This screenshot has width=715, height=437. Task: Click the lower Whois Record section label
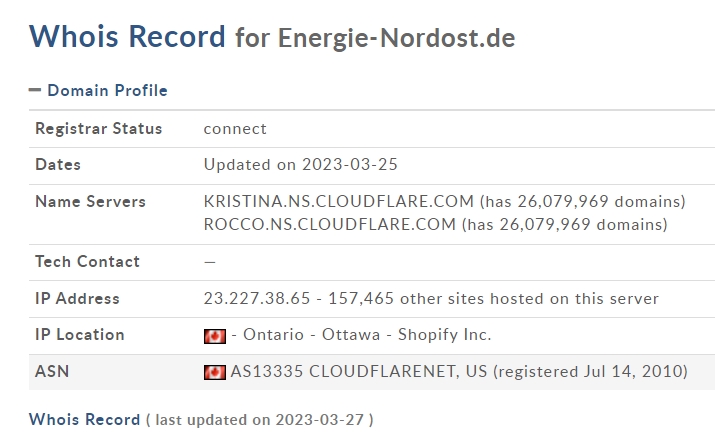point(84,419)
